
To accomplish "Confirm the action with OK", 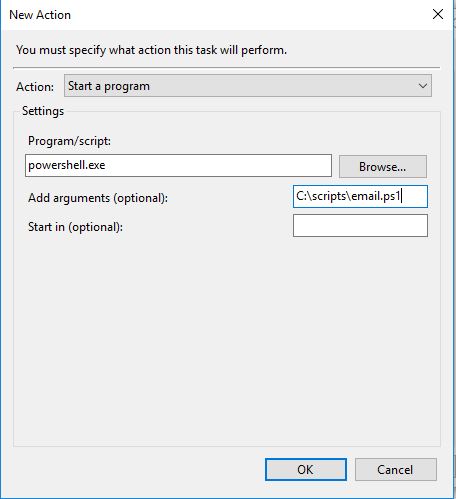I will coord(306,469).
